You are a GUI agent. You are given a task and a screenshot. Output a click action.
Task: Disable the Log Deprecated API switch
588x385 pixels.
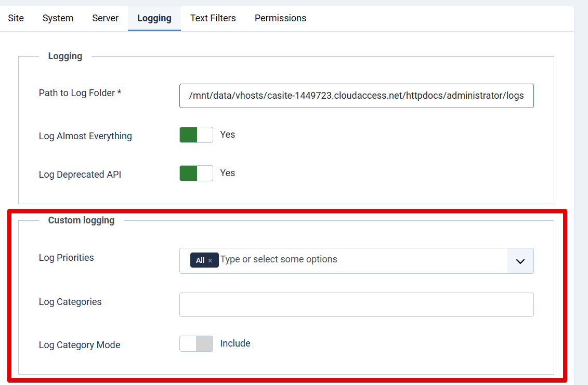pos(196,174)
